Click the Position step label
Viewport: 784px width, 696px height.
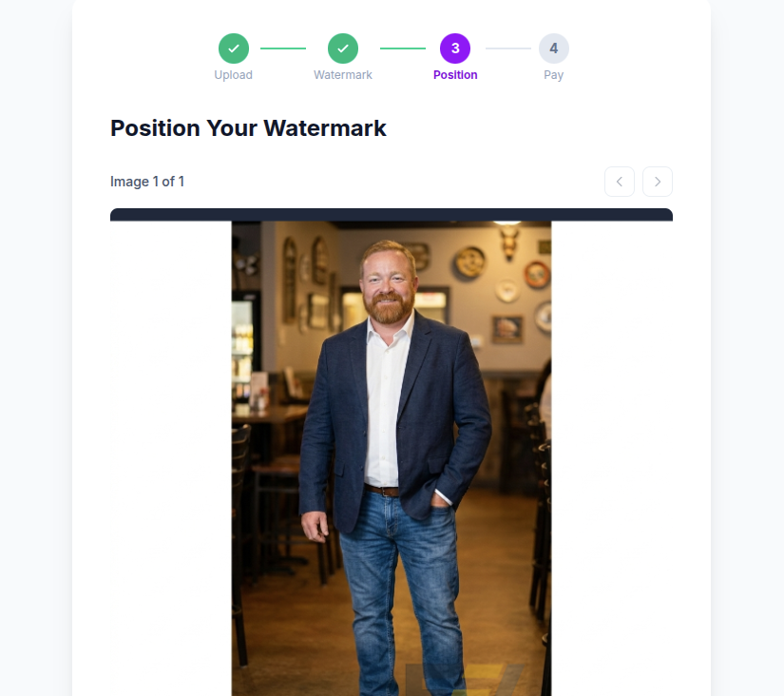pyautogui.click(x=455, y=74)
